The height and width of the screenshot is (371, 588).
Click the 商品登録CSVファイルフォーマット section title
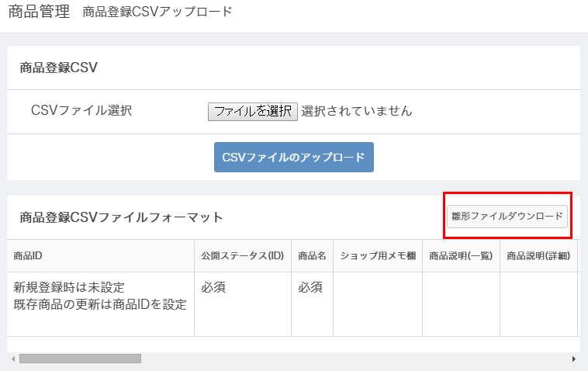(121, 217)
